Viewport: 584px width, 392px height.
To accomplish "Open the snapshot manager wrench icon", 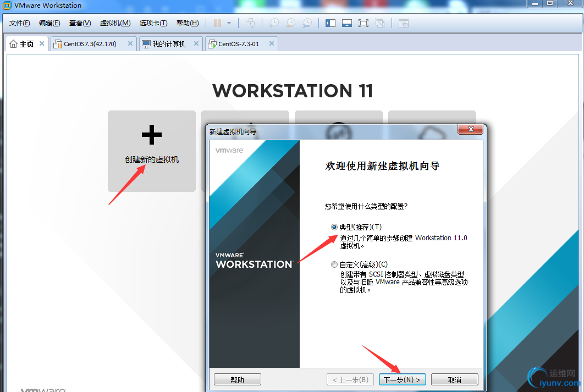I will click(307, 23).
